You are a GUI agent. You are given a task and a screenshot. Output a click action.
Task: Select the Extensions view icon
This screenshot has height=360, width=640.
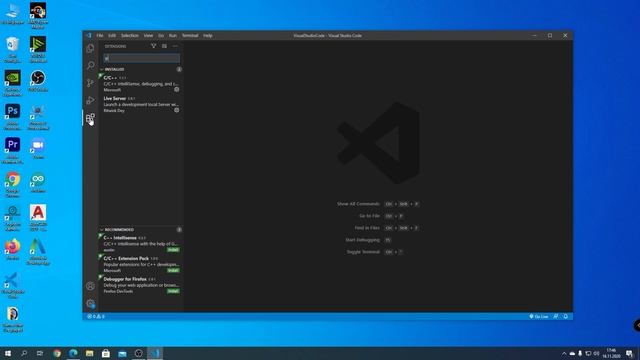tap(90, 118)
